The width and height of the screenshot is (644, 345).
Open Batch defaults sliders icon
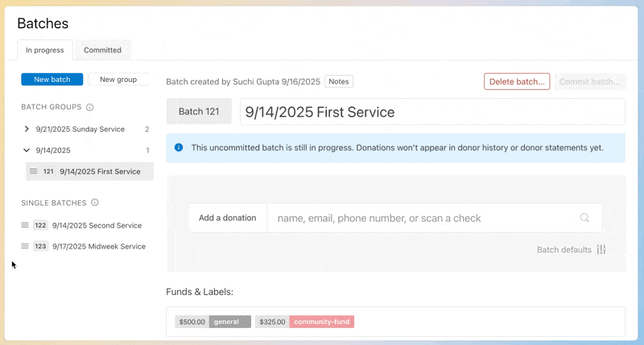[601, 250]
